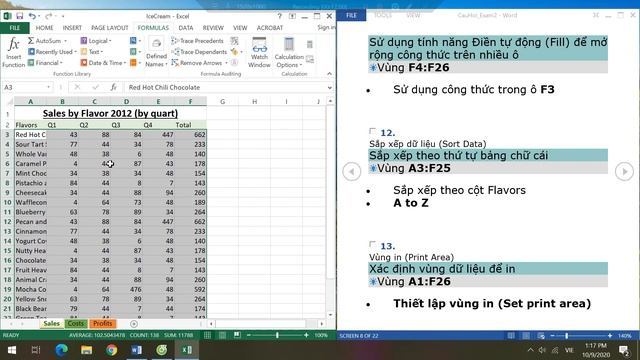640x360 pixels.
Task: Click the Name Box showing A3
Action: pos(24,87)
